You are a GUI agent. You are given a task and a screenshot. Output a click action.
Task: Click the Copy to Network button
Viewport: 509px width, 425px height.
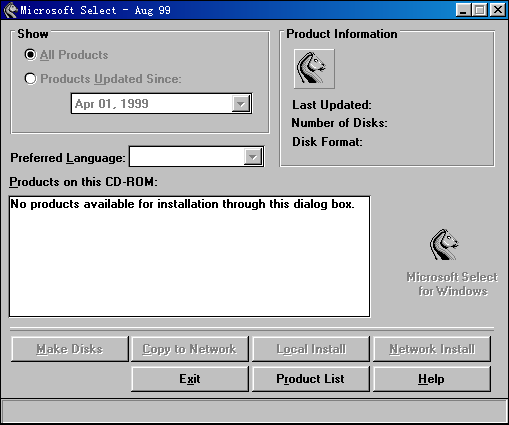[190, 349]
